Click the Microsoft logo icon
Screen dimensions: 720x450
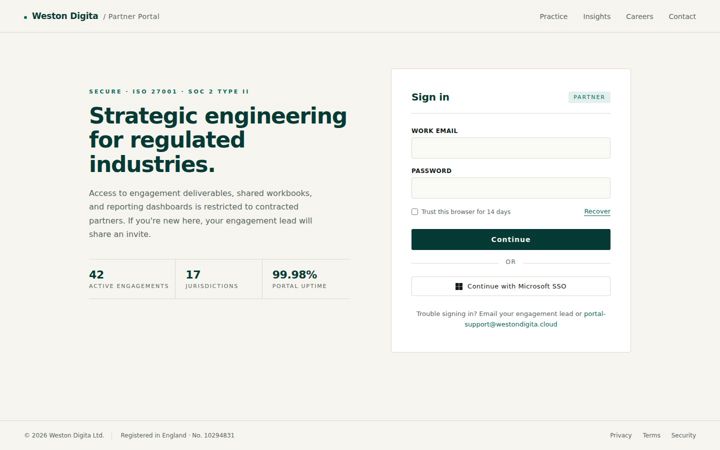coord(459,286)
